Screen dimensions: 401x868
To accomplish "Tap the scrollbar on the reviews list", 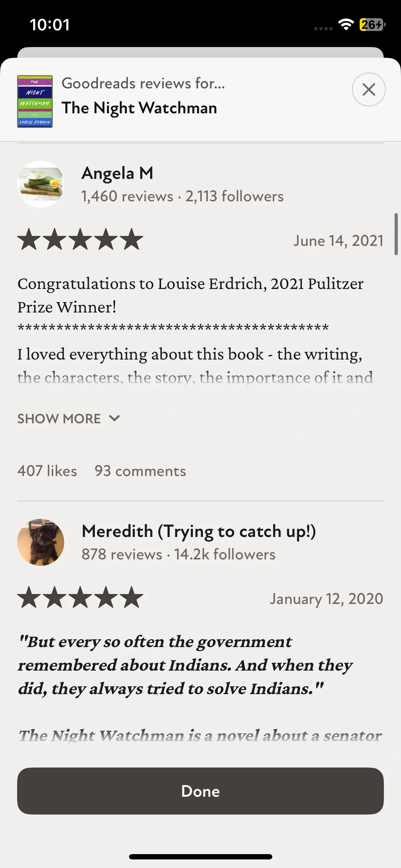I will (x=396, y=234).
